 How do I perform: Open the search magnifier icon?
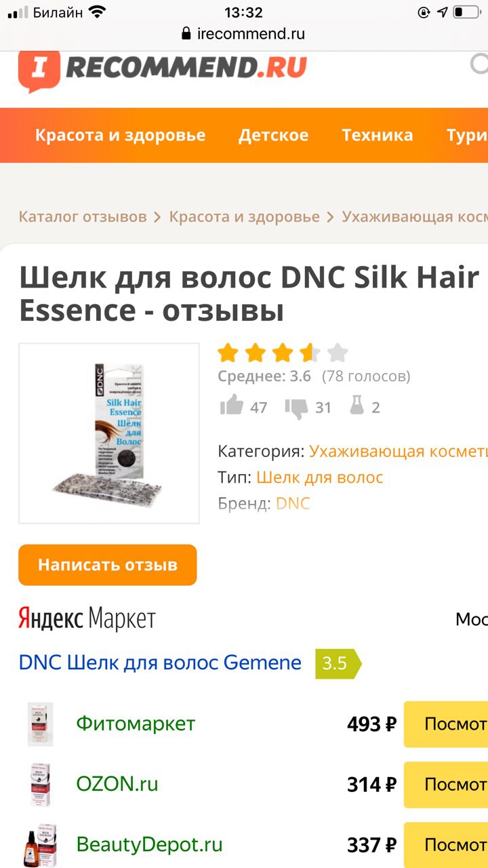pos(480,64)
